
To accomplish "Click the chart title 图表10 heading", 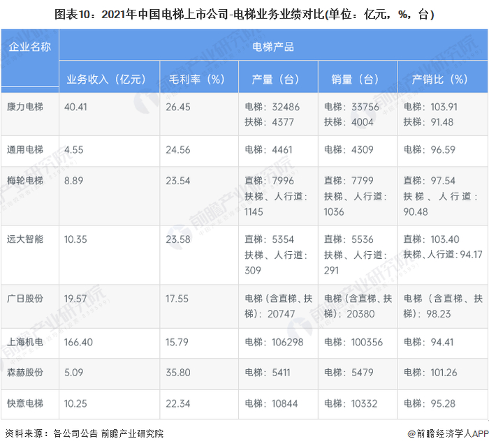I will pos(245,15).
